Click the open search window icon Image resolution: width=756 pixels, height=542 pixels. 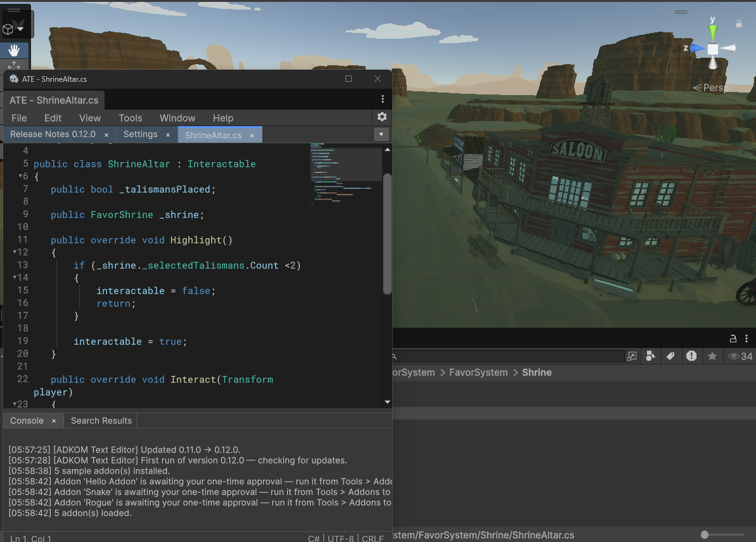coord(632,356)
